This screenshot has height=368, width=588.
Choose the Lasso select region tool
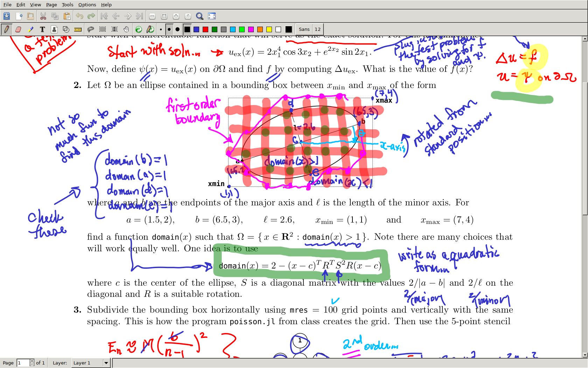[91, 29]
